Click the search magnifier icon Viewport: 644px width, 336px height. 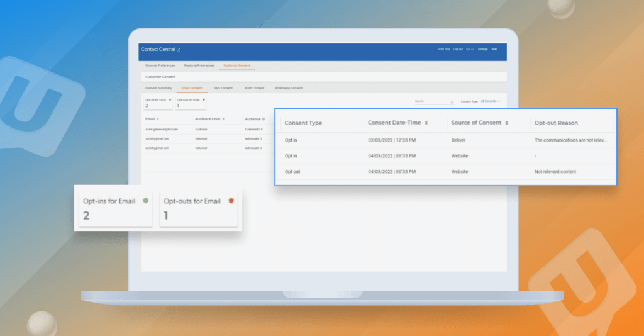[x=452, y=102]
